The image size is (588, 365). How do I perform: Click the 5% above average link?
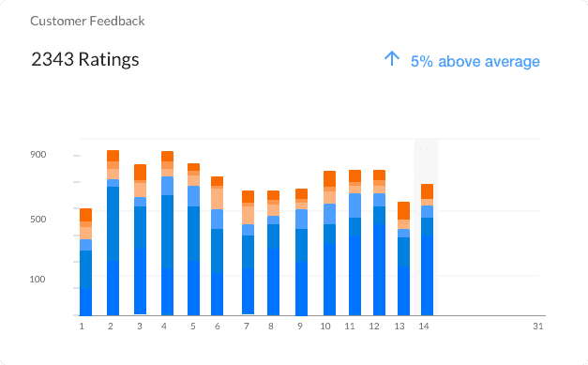point(475,62)
